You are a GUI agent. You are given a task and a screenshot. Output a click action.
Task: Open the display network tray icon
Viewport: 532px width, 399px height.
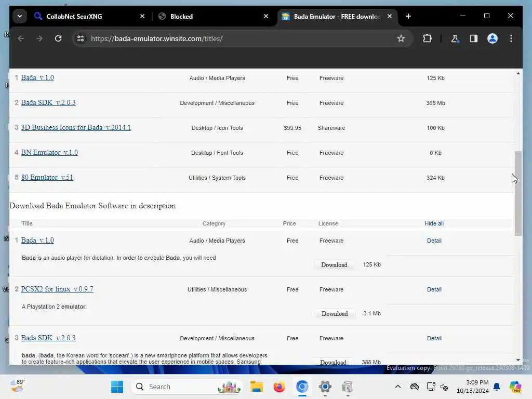431,387
